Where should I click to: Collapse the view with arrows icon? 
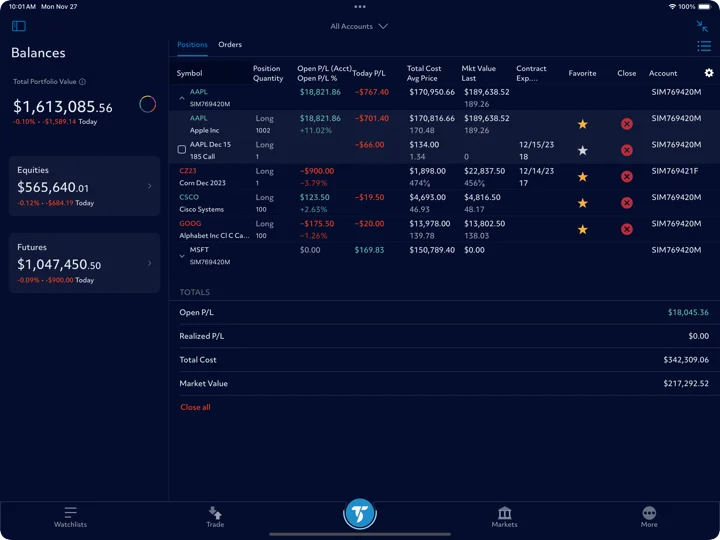(702, 26)
